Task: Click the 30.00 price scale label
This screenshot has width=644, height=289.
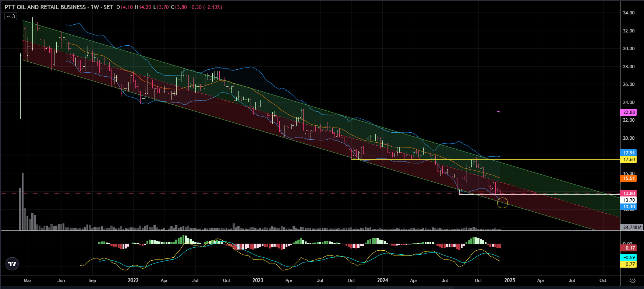Action: click(x=629, y=48)
